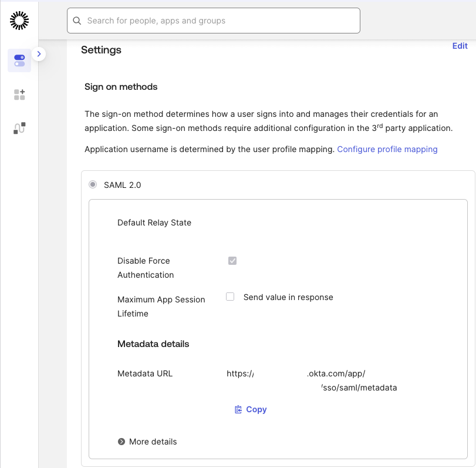Image resolution: width=476 pixels, height=468 pixels.
Task: Enable the Send value in response checkbox
Action: [x=229, y=297]
